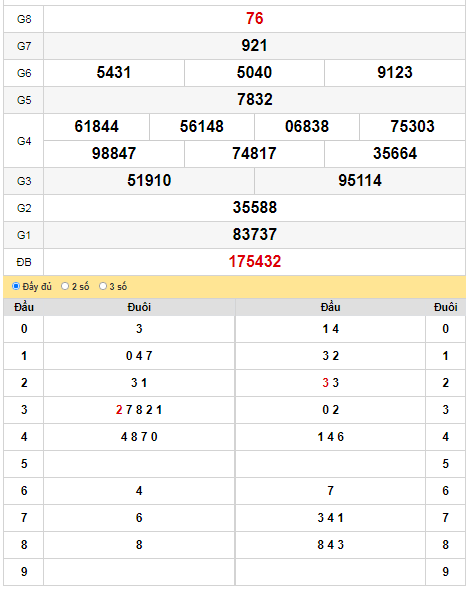Click the Đầu value '1 4'
This screenshot has width=469, height=589.
coord(330,329)
